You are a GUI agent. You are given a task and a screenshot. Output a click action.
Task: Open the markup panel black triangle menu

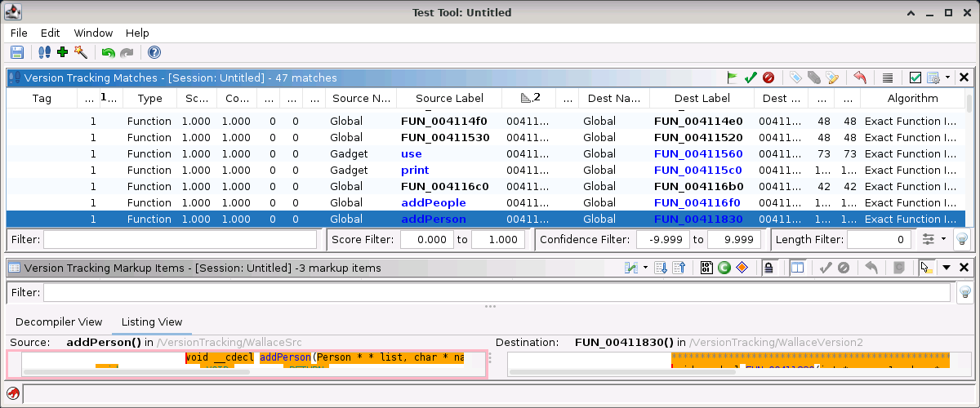point(947,267)
